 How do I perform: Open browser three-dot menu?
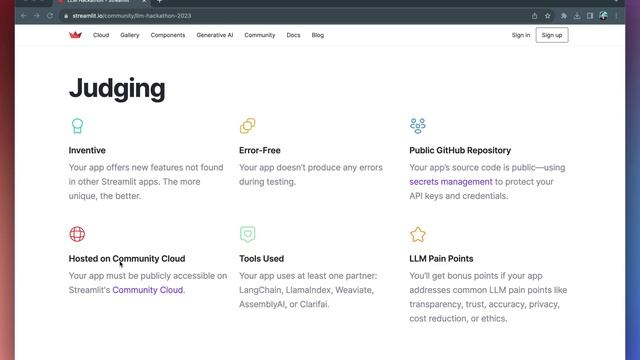coord(616,16)
